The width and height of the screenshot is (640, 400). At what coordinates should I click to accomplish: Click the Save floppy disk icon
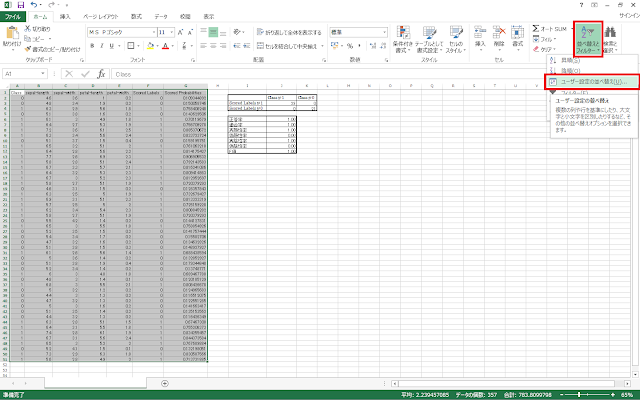[x=19, y=5]
